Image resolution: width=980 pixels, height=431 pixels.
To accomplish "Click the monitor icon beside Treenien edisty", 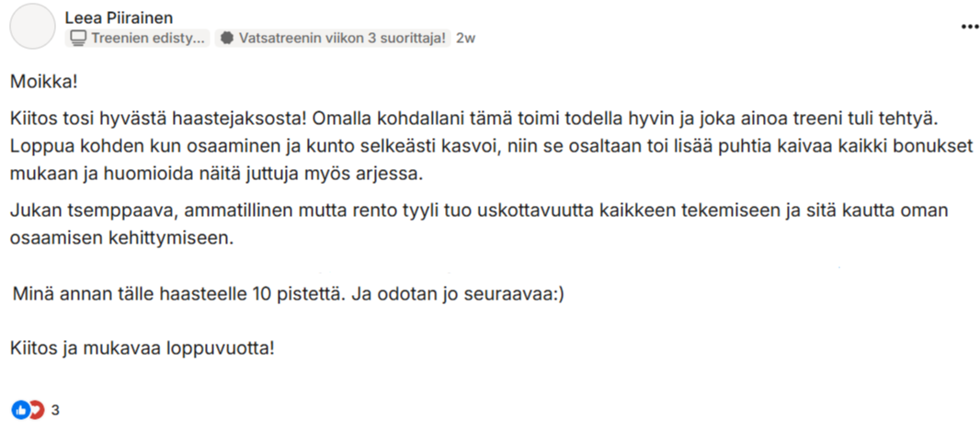I will [78, 38].
